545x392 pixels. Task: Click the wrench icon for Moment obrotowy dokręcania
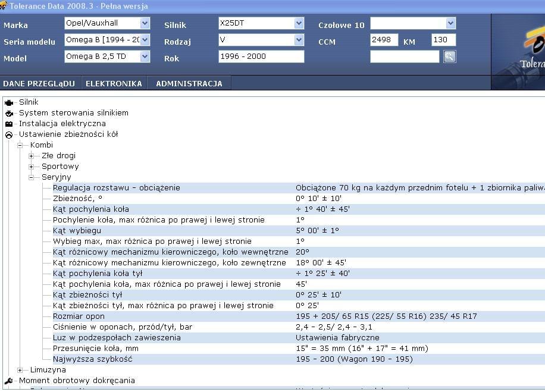tap(9, 381)
